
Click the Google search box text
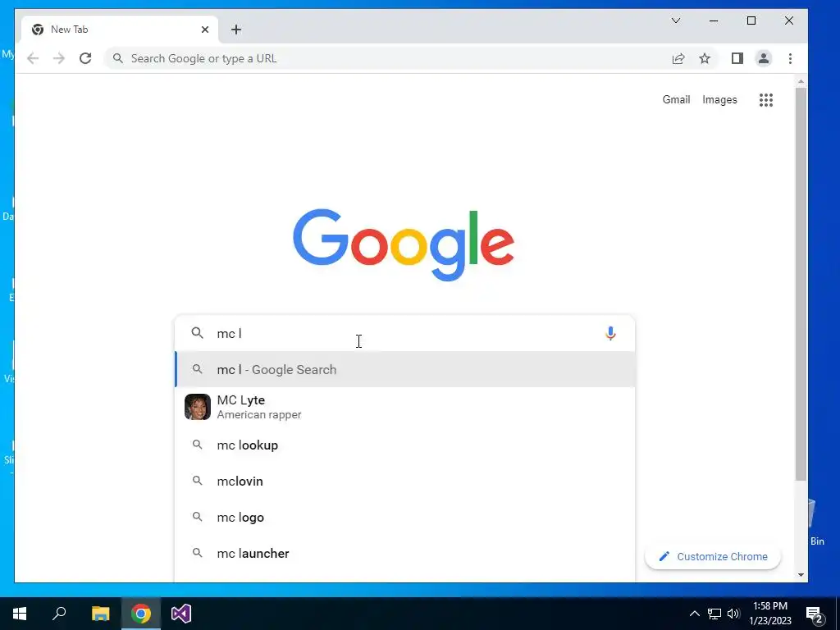point(230,333)
